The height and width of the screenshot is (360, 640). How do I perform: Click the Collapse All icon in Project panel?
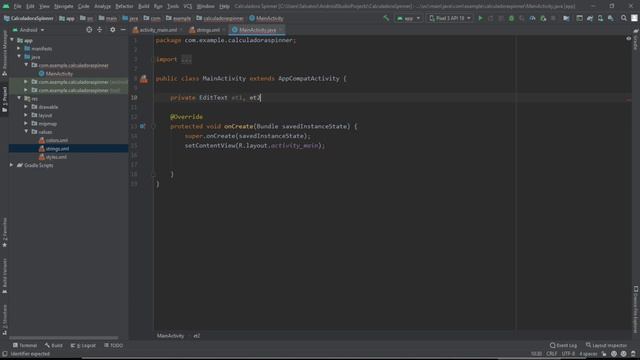tap(100, 30)
